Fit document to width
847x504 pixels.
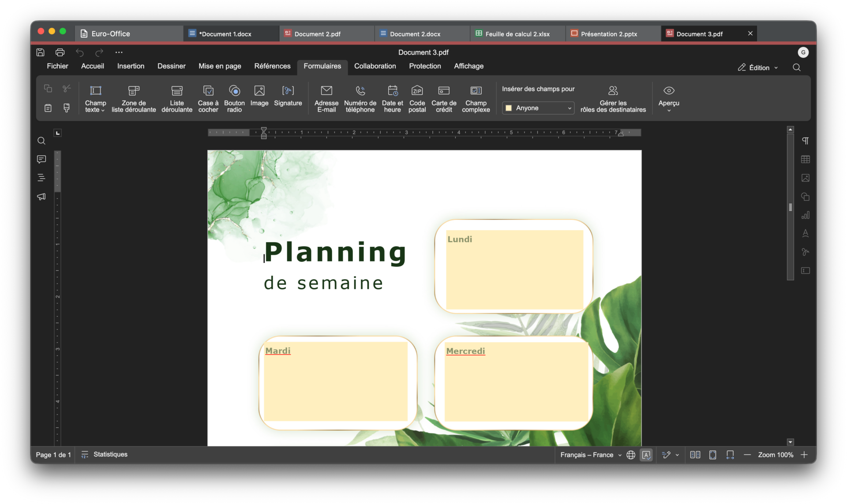click(x=730, y=455)
